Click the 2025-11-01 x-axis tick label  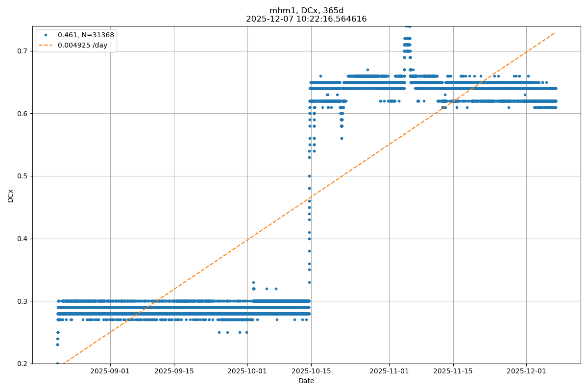click(389, 371)
